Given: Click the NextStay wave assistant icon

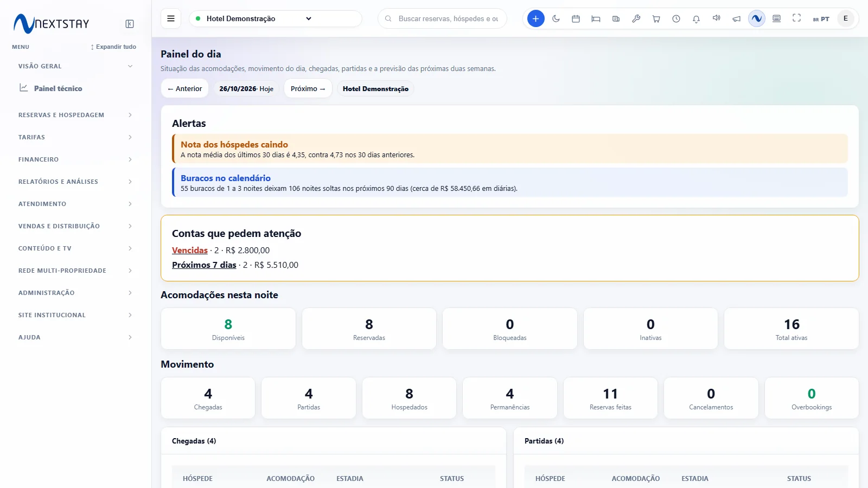Looking at the screenshot, I should pos(756,18).
